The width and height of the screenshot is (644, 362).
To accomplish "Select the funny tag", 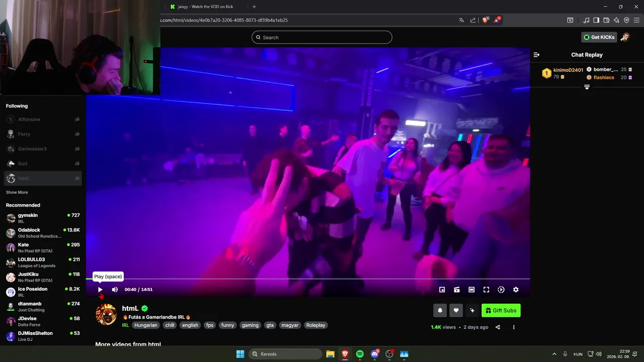I will [x=228, y=325].
